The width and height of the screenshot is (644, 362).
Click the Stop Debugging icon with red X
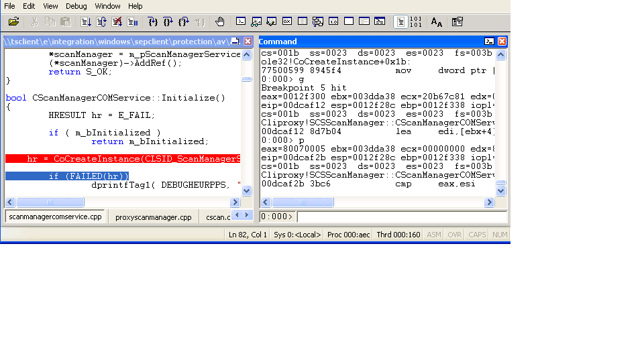coord(117,21)
